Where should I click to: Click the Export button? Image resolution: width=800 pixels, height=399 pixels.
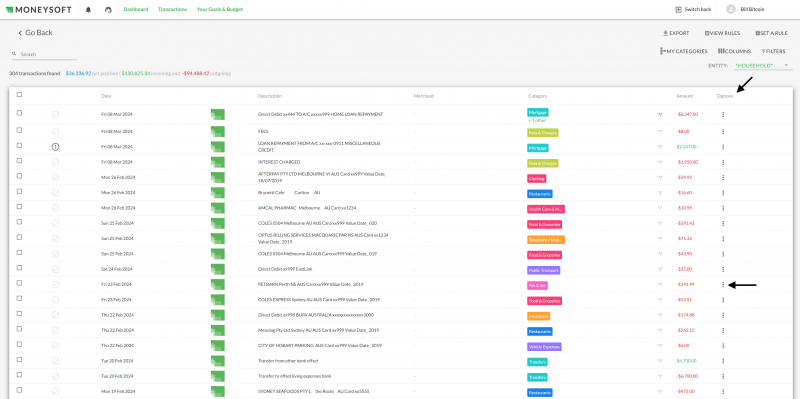tap(676, 33)
